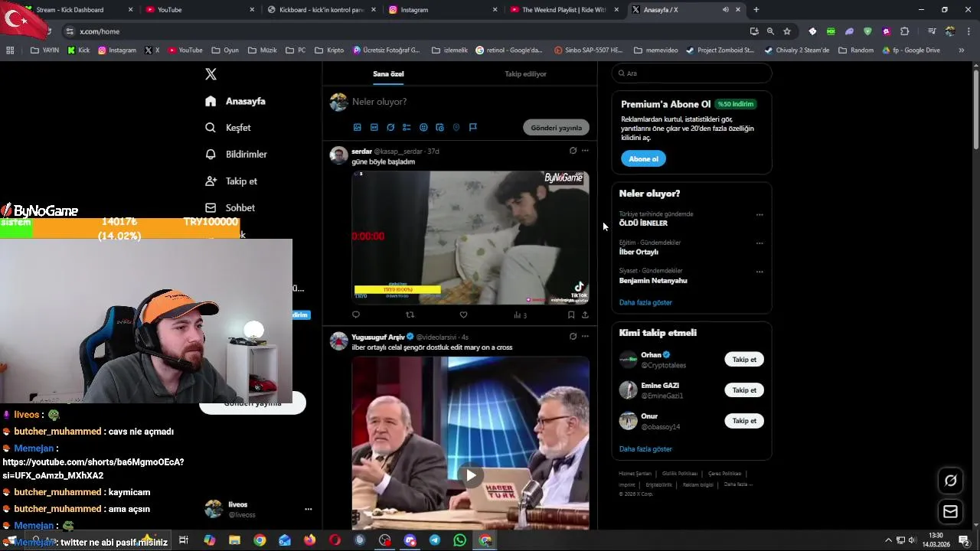This screenshot has height=551, width=980.
Task: Click the zoom magnifier in address bar
Action: pos(770,31)
